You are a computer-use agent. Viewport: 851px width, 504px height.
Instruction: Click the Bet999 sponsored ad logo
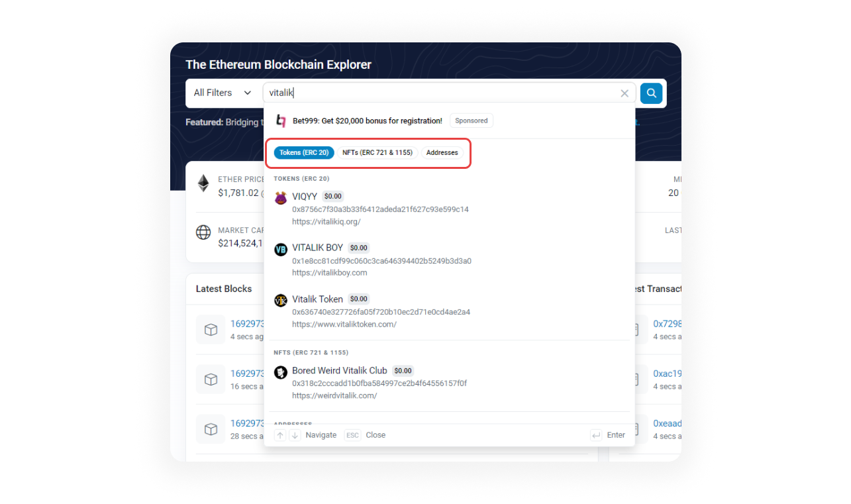pos(281,121)
